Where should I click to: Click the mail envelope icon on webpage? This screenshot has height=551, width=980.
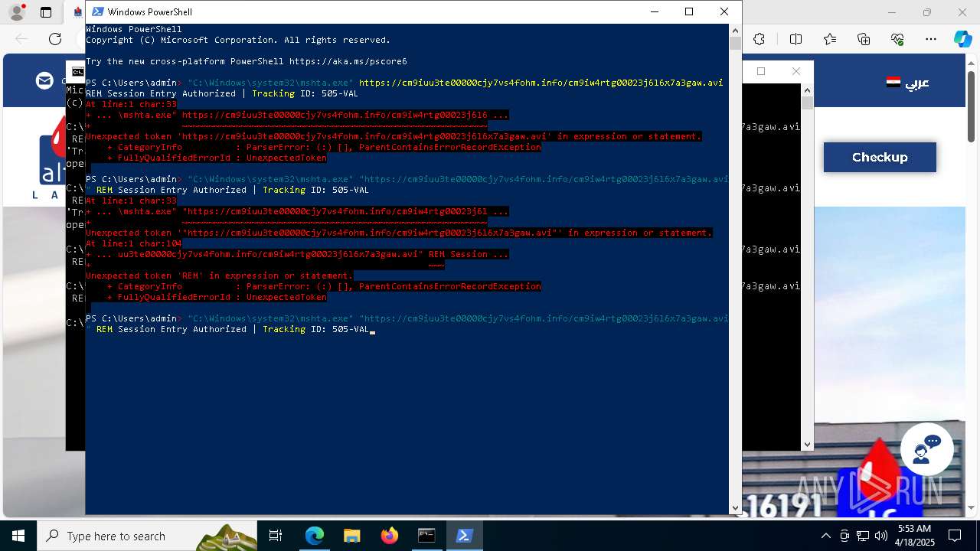coord(44,80)
